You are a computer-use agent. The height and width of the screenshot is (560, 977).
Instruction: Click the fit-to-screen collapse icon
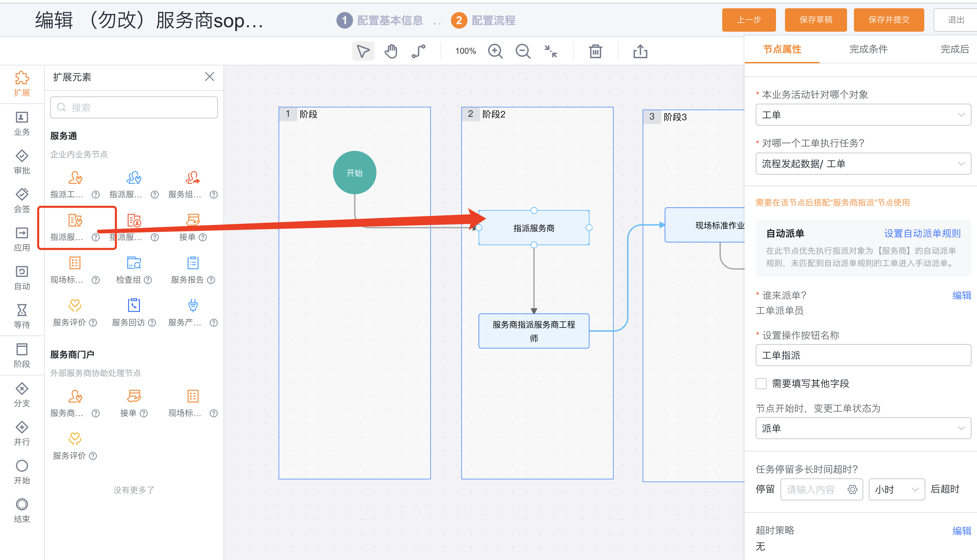[551, 51]
